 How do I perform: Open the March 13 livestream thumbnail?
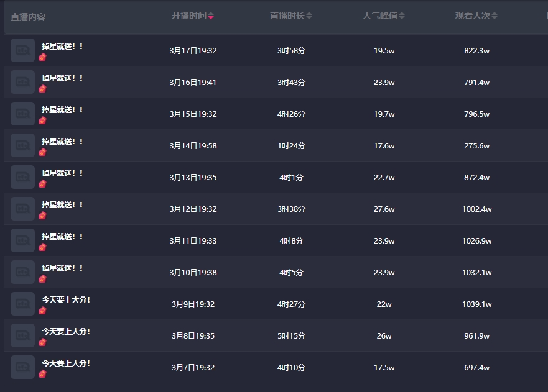pos(23,177)
